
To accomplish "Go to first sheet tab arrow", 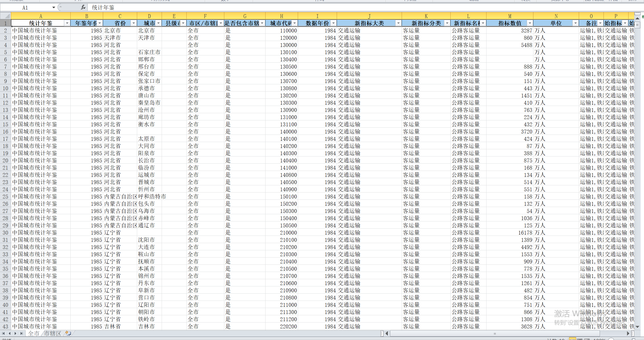I will click(3, 333).
